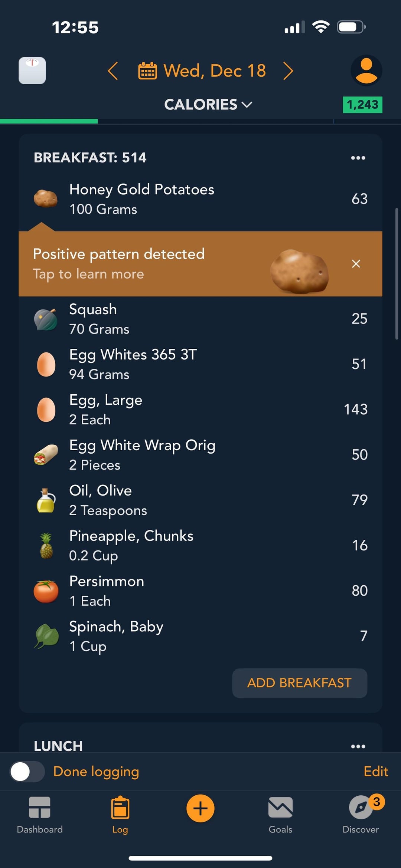401x868 pixels.
Task: Tap the orange plus add button
Action: [200, 808]
